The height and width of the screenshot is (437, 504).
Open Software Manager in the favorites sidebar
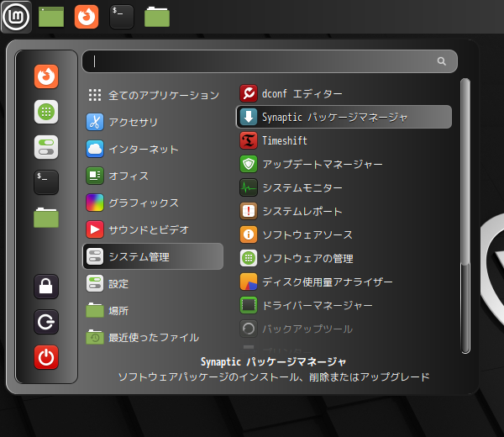coord(46,112)
